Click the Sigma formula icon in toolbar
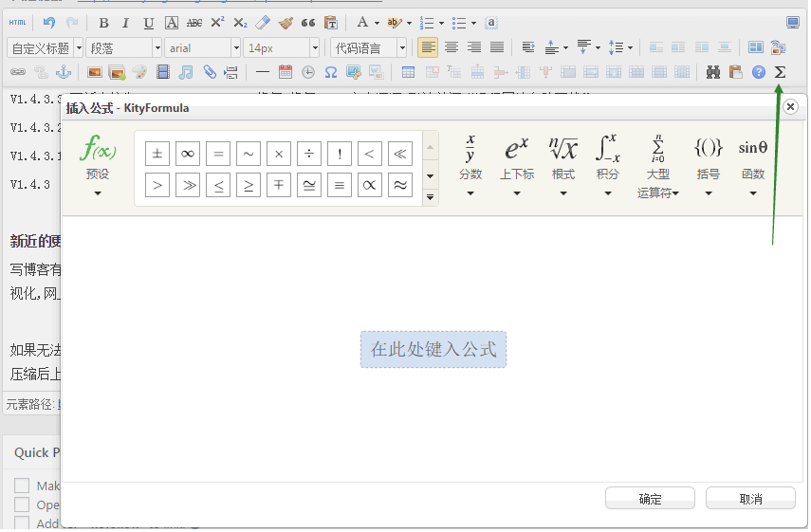This screenshot has height=532, width=811. point(780,72)
